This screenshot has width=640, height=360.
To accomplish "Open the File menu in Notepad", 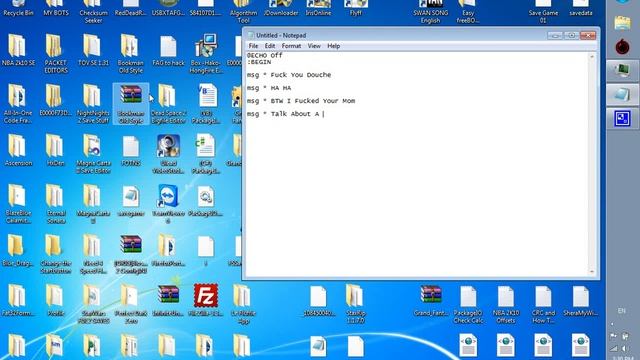I will [253, 46].
